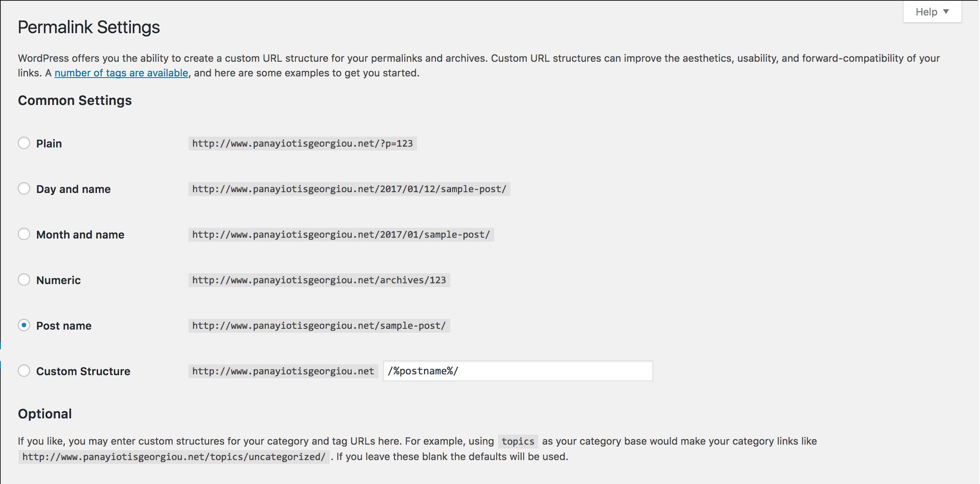Open the Help dropdown panel

coord(932,12)
